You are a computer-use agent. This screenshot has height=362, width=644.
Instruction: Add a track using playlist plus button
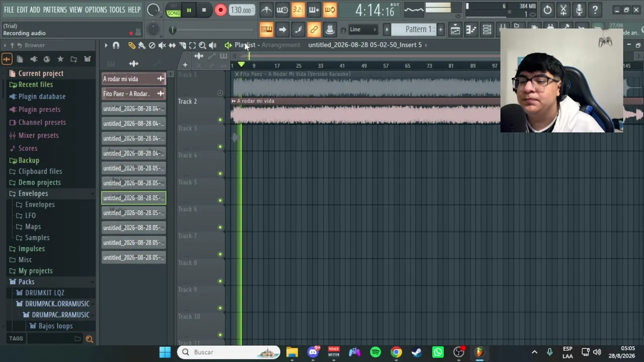coord(185,65)
